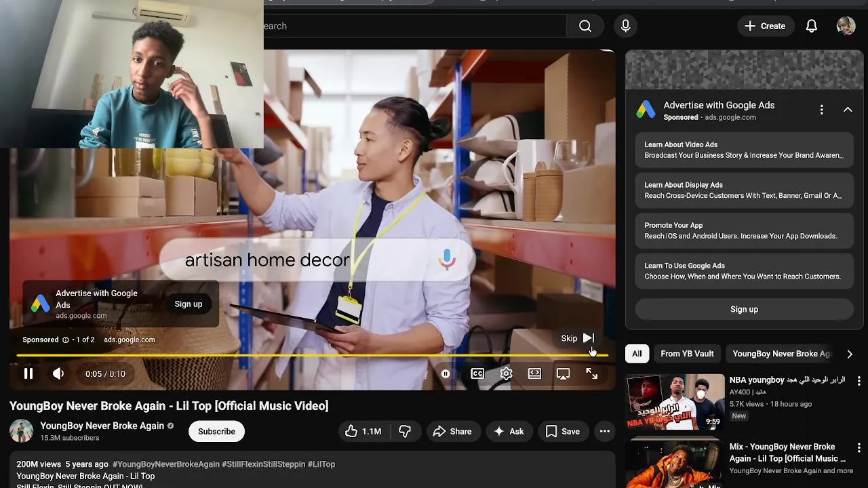
Task: Open more actions three-dot menu below video
Action: [605, 431]
